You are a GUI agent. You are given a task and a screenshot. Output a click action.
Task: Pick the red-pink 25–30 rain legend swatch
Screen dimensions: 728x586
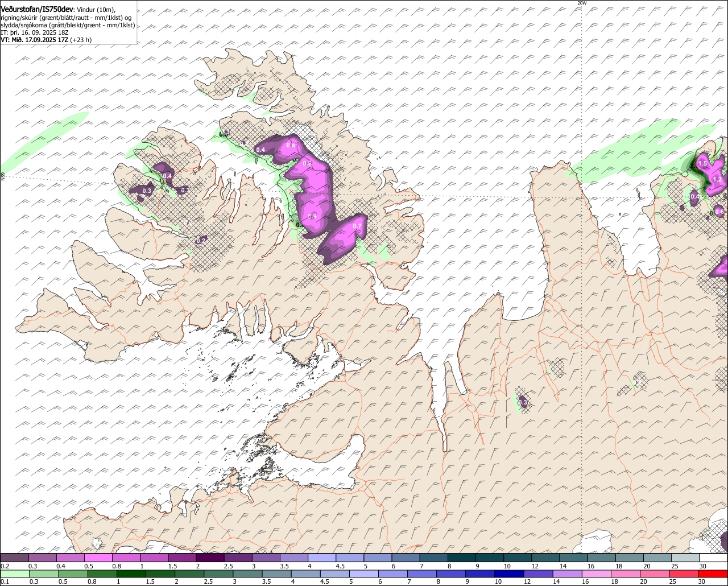click(685, 573)
